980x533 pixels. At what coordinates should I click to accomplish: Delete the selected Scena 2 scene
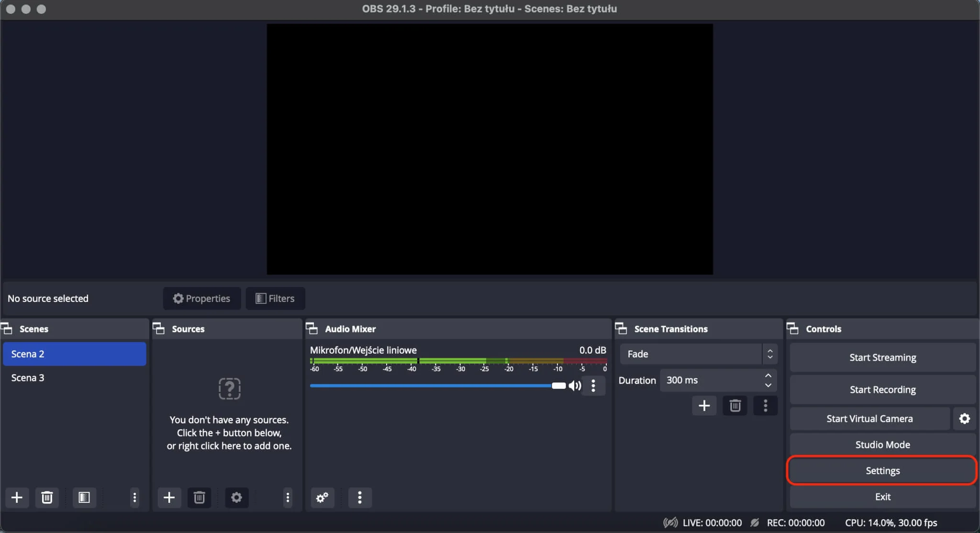point(46,498)
